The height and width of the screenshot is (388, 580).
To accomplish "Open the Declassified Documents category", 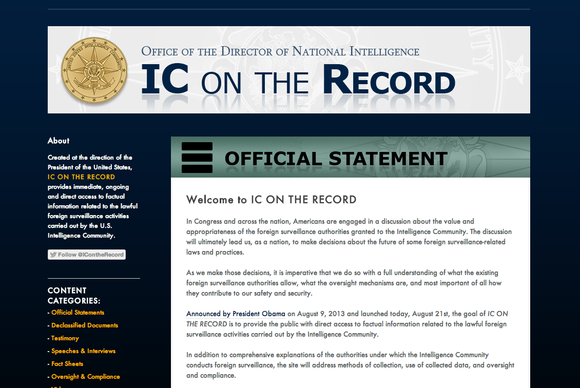I will (x=85, y=325).
